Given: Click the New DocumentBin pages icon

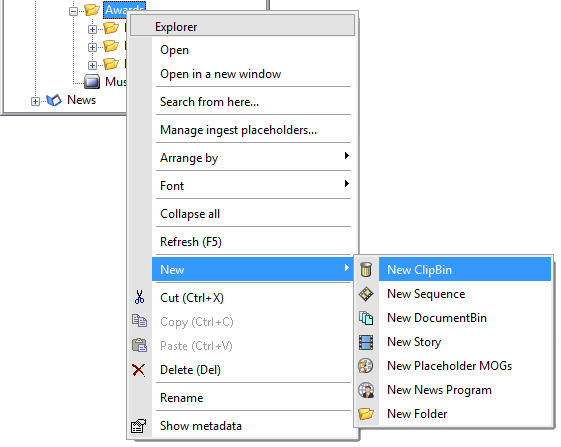Looking at the screenshot, I should [366, 318].
